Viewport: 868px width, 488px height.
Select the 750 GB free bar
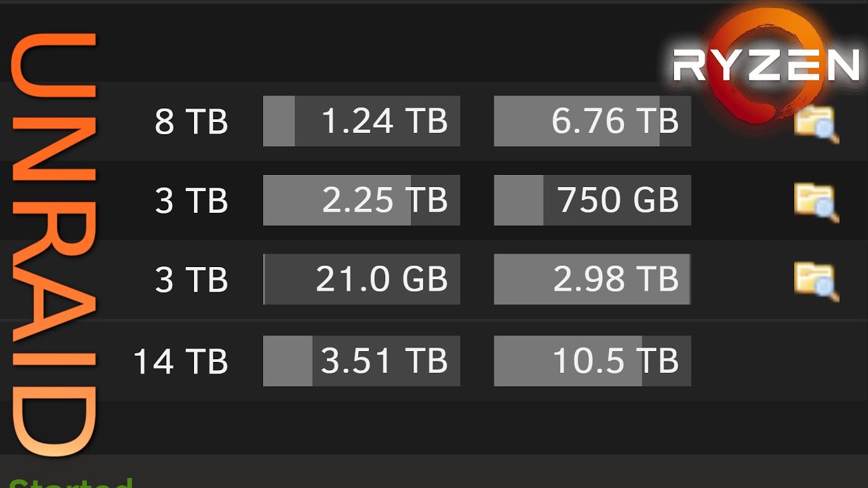pyautogui.click(x=592, y=200)
